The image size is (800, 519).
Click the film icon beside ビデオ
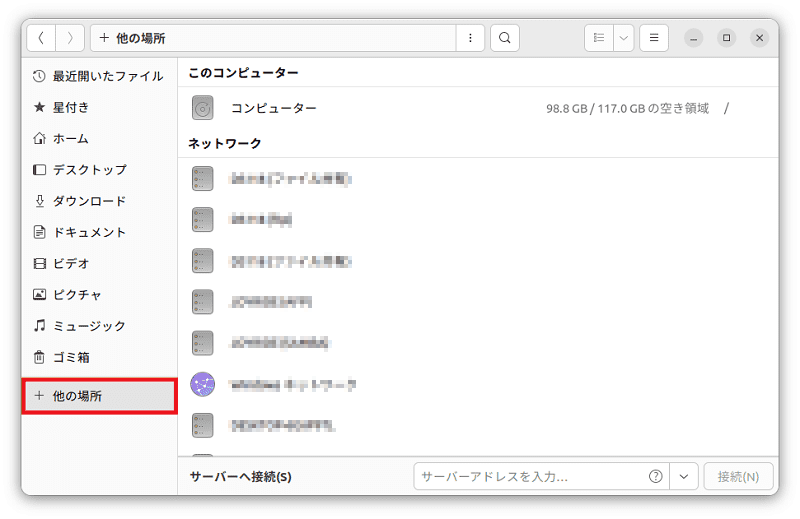(x=39, y=263)
